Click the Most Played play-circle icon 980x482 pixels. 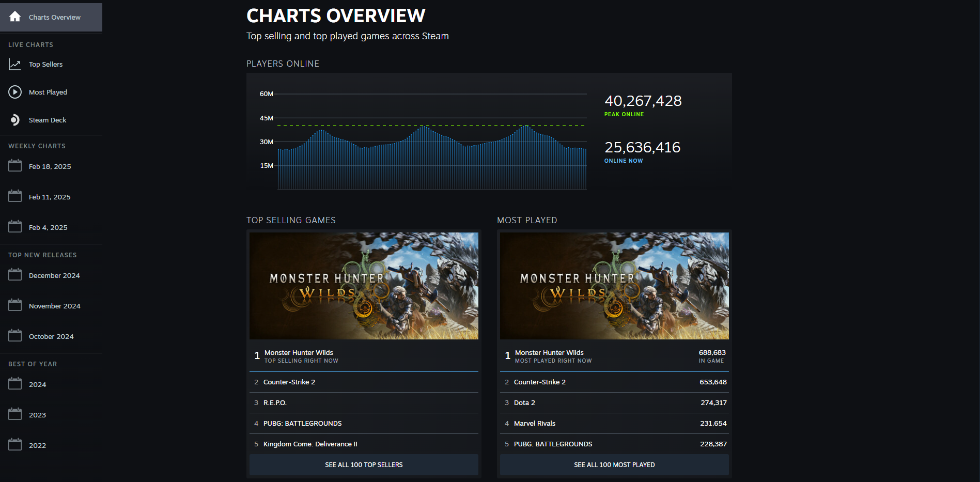[15, 92]
